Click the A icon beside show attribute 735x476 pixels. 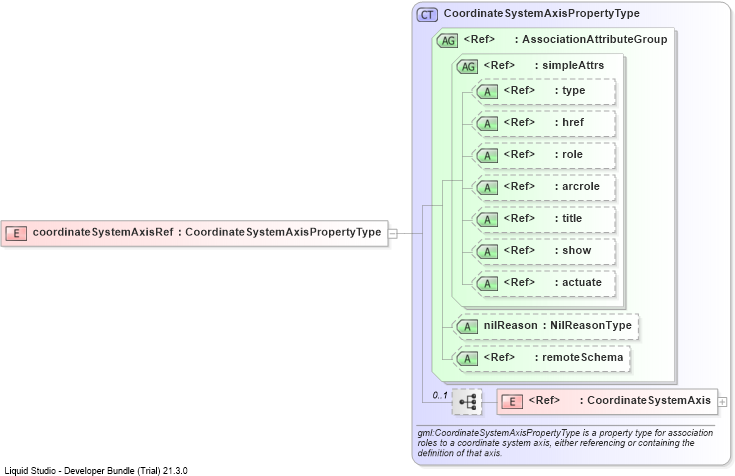[487, 251]
